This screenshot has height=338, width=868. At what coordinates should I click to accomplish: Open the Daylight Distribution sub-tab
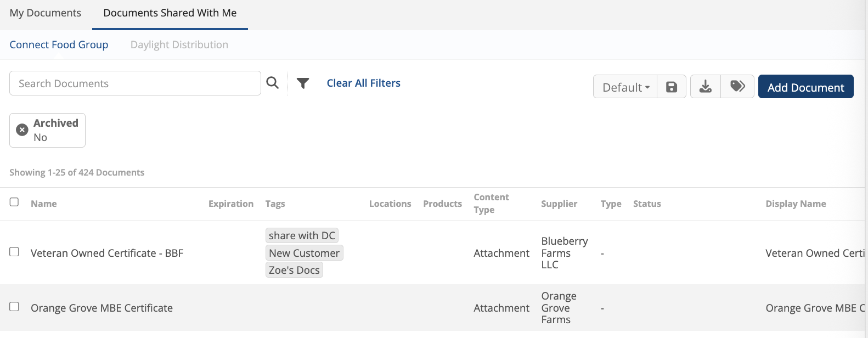[179, 44]
